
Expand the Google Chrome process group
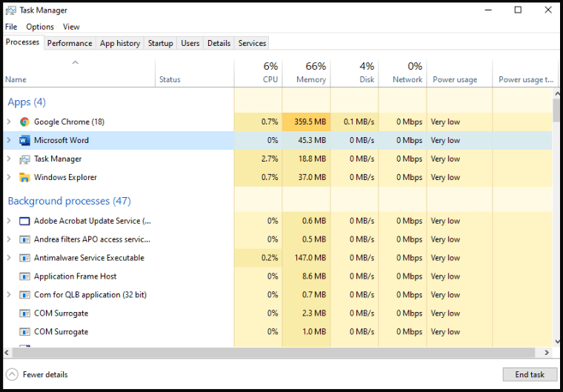coord(9,122)
